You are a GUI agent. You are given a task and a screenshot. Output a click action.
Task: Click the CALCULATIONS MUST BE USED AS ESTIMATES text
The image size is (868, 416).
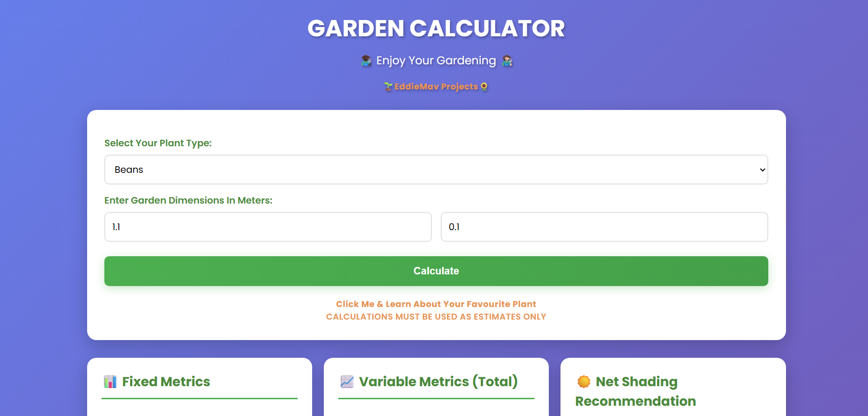click(x=436, y=316)
